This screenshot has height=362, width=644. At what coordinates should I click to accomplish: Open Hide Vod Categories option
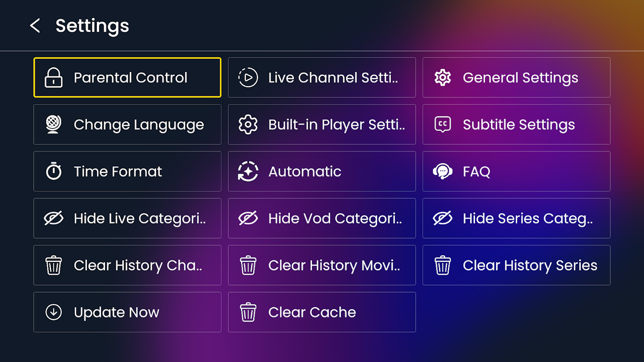point(322,219)
